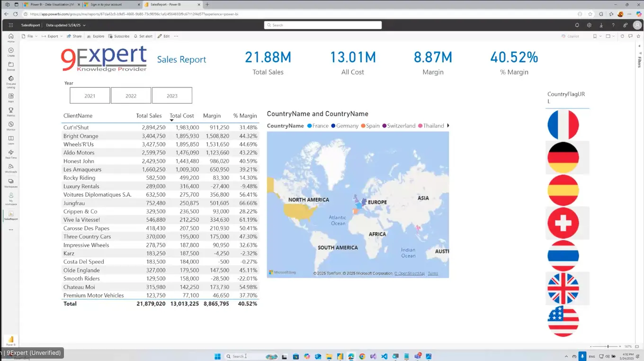
Task: Show more legend countries arrow
Action: click(448, 126)
